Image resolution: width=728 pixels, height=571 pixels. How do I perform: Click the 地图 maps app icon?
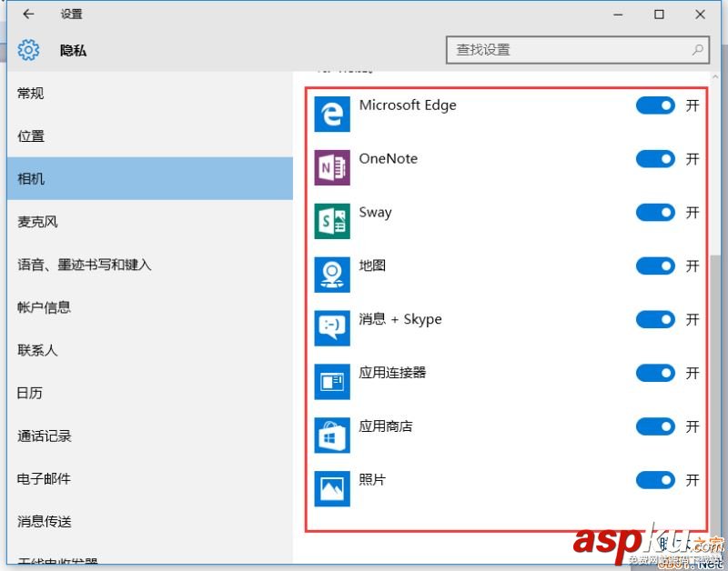pos(332,275)
